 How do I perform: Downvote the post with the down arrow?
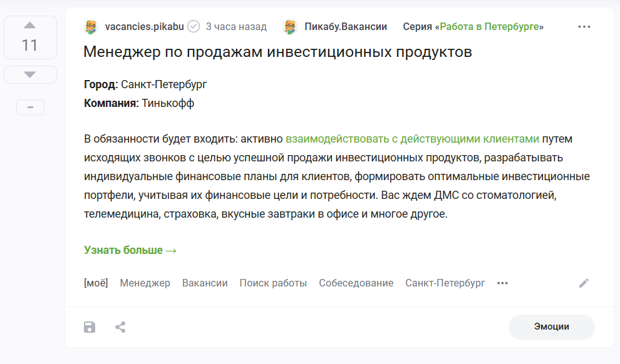[29, 74]
